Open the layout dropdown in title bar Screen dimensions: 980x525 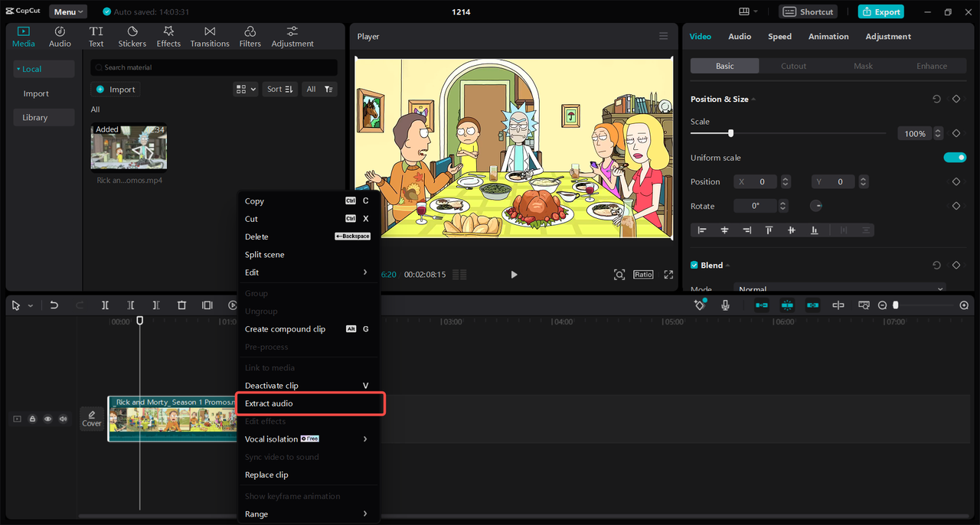[x=749, y=11]
